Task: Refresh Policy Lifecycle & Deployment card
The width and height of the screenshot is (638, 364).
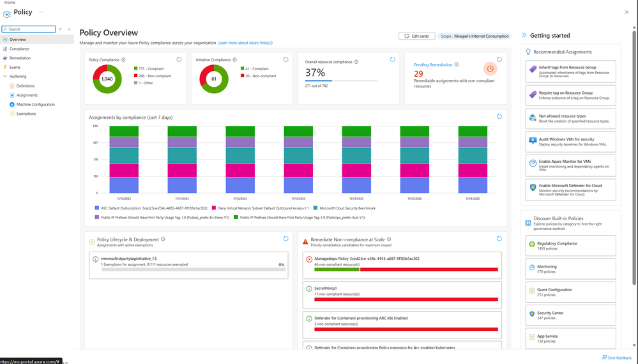Action: click(285, 239)
